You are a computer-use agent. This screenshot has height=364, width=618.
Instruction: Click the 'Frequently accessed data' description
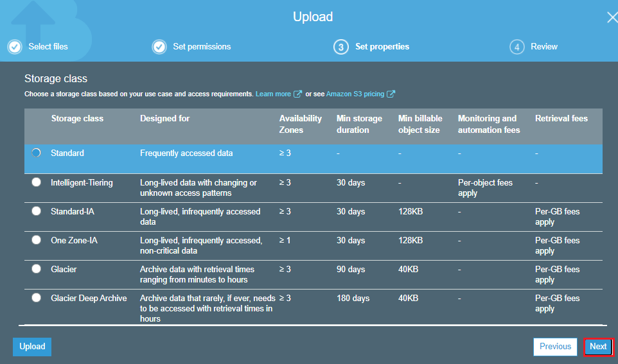186,153
